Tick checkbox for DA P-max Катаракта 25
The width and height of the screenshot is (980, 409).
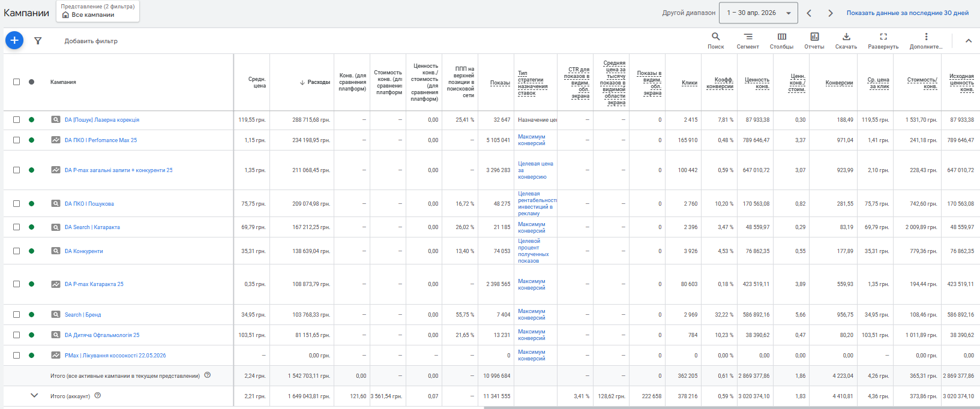click(x=16, y=284)
